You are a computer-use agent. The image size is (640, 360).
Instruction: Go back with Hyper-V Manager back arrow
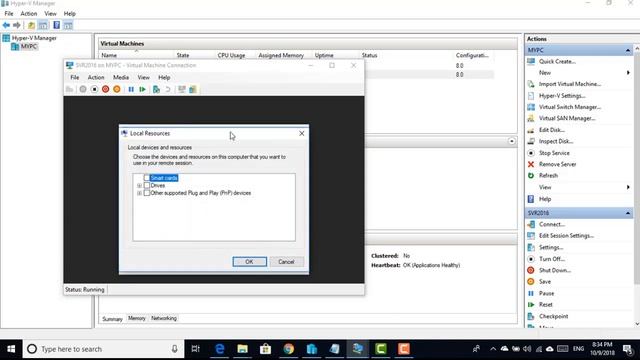tap(6, 25)
